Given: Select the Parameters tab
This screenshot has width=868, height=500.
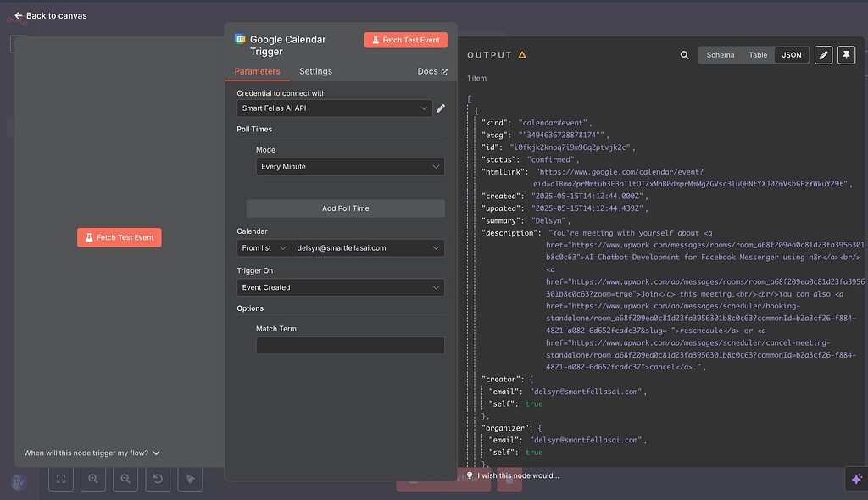Looking at the screenshot, I should (257, 71).
